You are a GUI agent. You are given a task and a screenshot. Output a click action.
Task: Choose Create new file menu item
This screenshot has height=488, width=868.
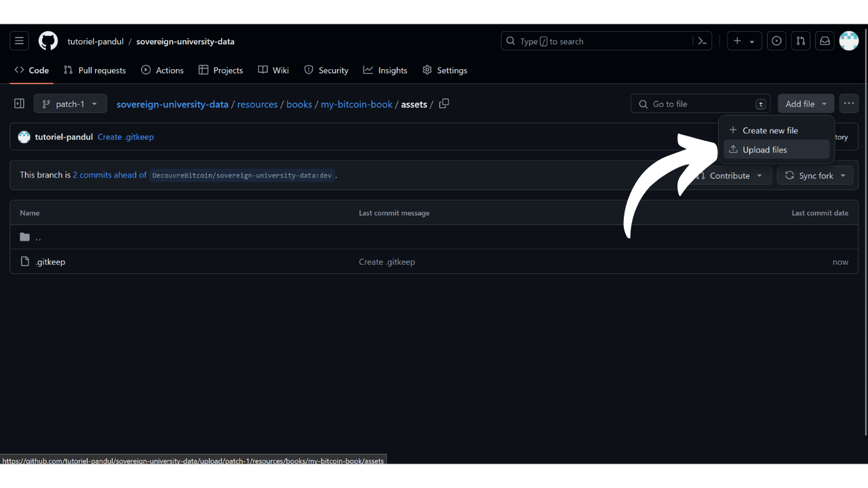point(776,130)
